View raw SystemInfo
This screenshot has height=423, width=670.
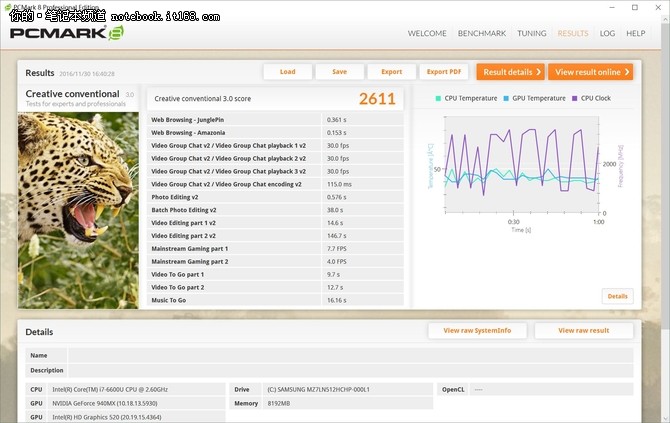coord(477,331)
